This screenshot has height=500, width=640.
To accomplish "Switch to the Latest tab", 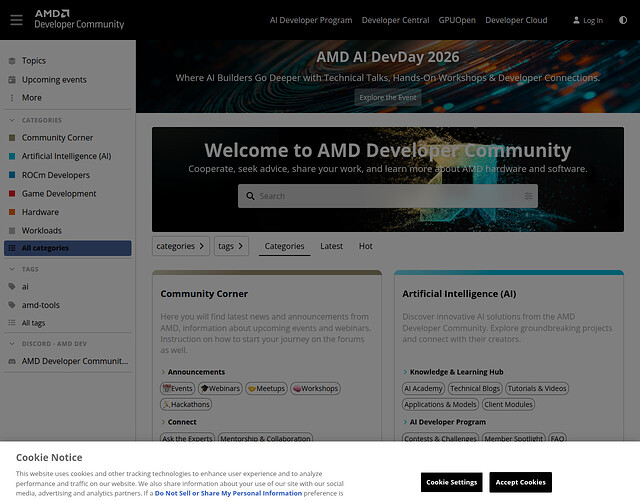I will coord(331,246).
